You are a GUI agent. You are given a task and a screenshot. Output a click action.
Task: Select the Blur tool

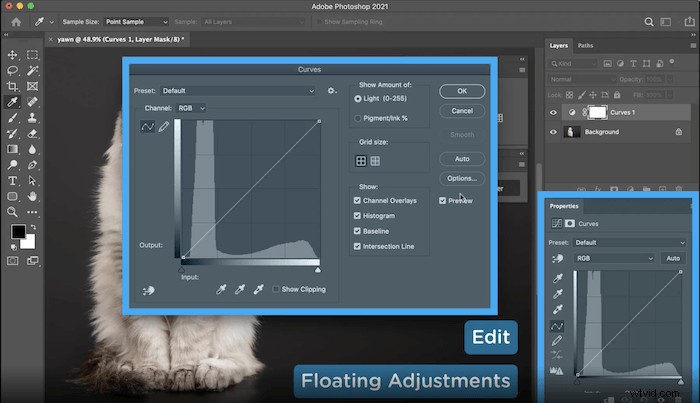pos(32,149)
